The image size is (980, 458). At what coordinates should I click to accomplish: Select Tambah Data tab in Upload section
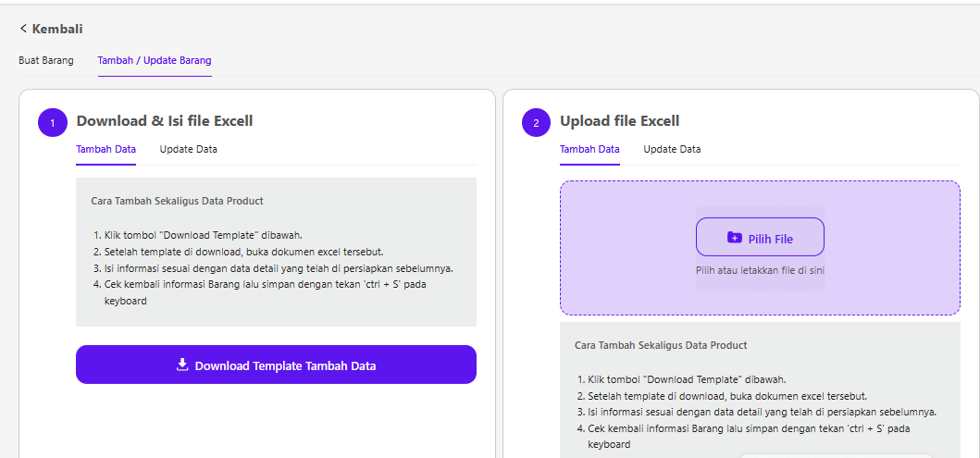click(589, 149)
